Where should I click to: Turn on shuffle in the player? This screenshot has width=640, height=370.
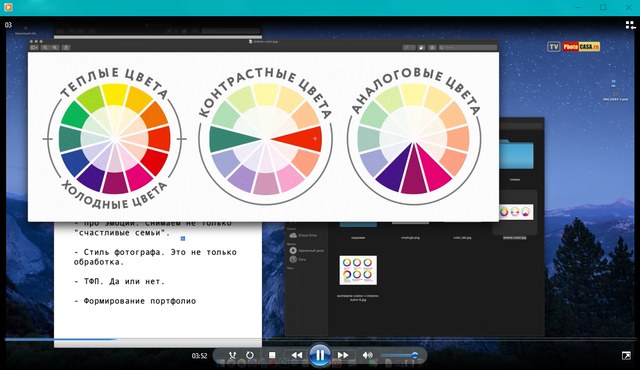pyautogui.click(x=232, y=355)
